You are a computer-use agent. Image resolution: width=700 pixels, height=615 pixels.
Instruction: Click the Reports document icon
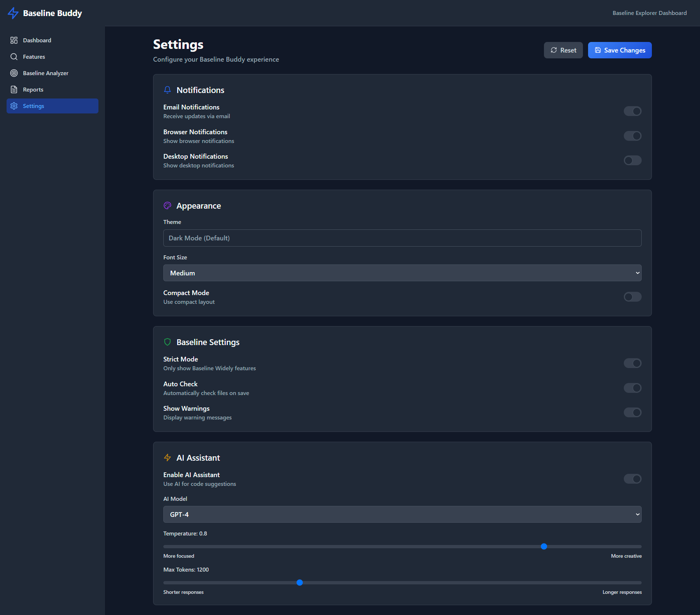click(14, 89)
